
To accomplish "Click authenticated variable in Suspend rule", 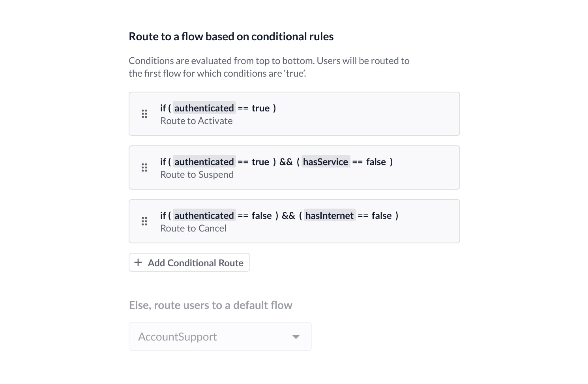I will [204, 162].
